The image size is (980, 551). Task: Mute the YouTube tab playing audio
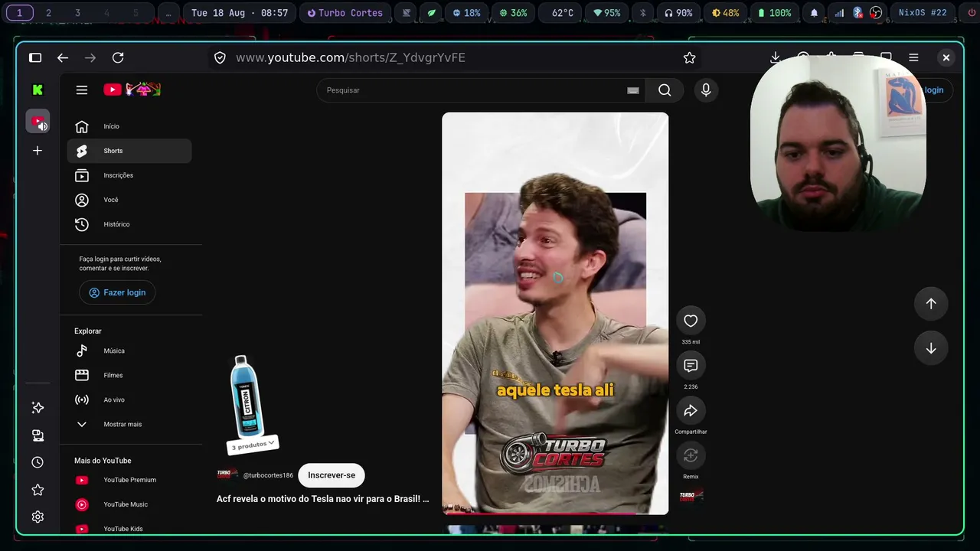[x=43, y=126]
